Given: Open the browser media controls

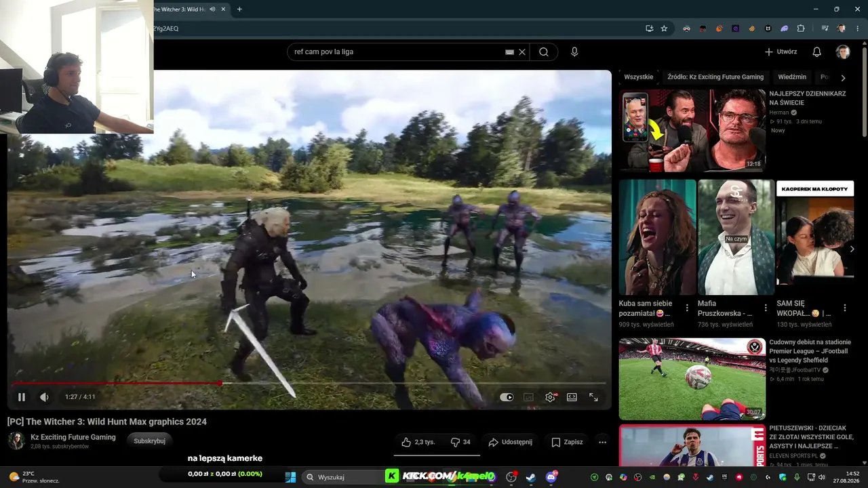Looking at the screenshot, I should point(825,28).
